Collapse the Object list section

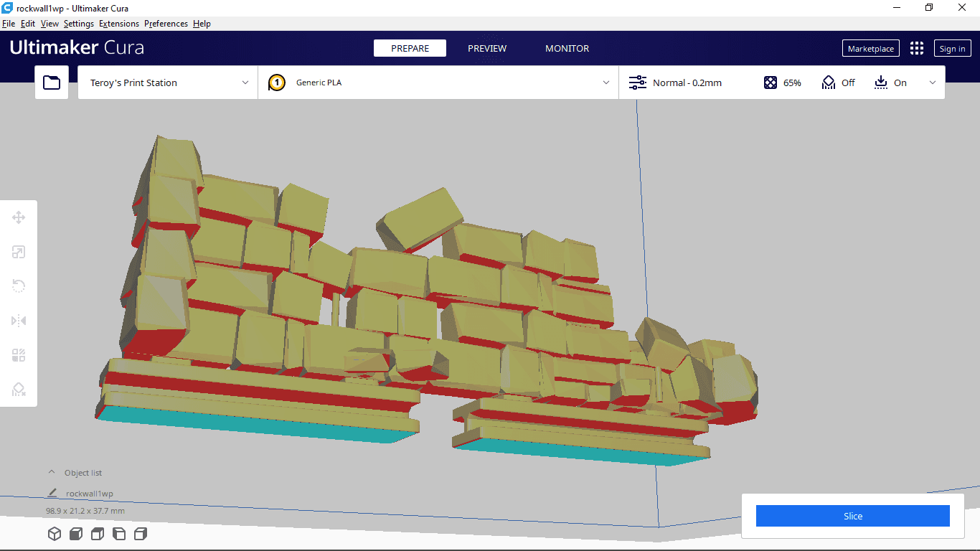click(51, 472)
